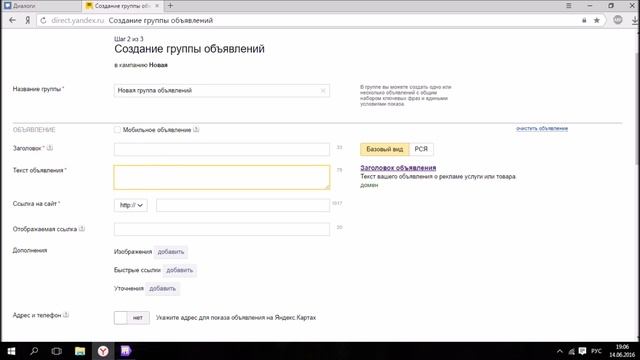
Task: Open a new browser tab with plus
Action: point(171,6)
